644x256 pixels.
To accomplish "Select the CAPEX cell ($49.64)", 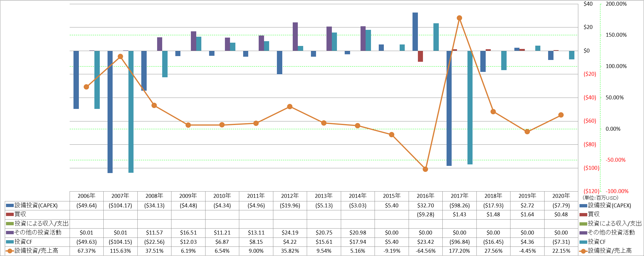I will tap(86, 206).
